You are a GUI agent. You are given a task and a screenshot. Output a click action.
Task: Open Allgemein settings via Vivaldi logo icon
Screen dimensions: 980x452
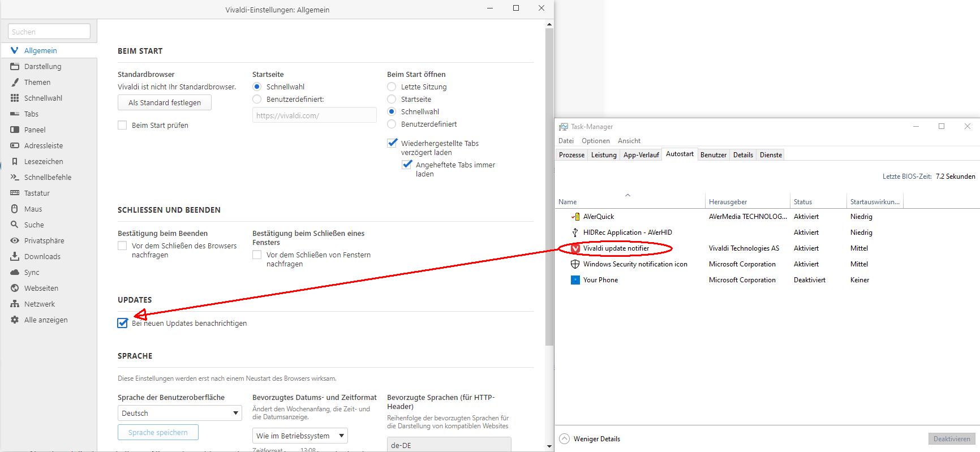(15, 50)
